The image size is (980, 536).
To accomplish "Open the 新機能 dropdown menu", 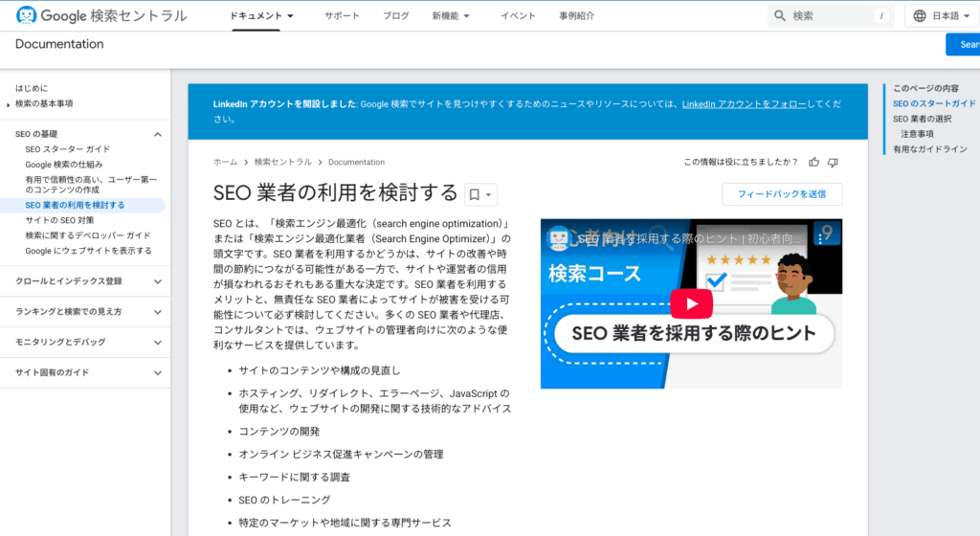I will pyautogui.click(x=451, y=15).
